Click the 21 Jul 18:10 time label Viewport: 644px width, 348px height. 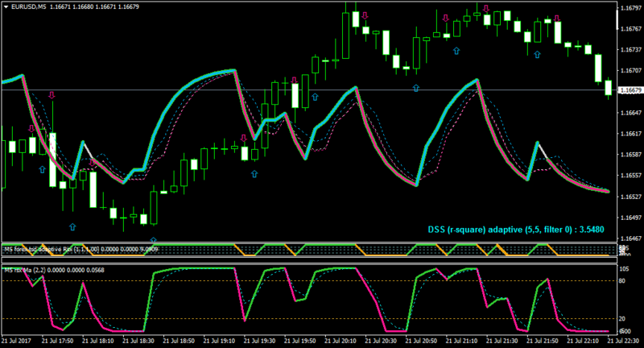pyautogui.click(x=98, y=341)
